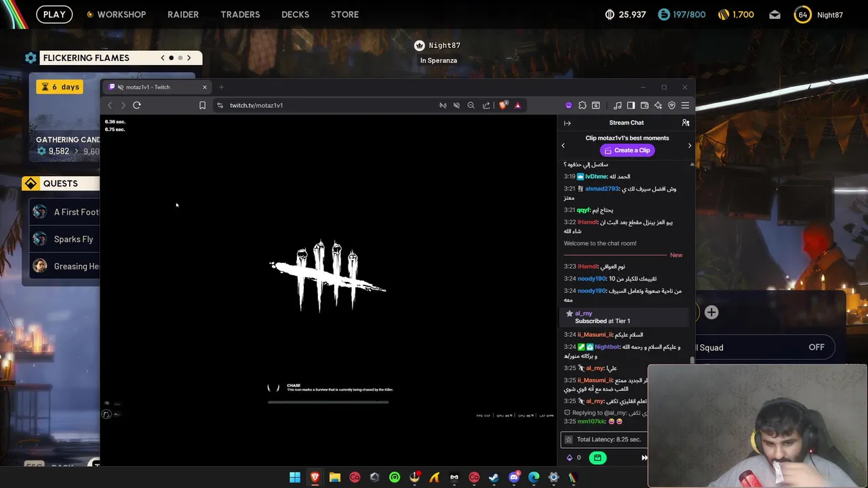Unmute the motaz1v1 Twitch tab audio icon
This screenshot has width=868, height=488.
121,87
